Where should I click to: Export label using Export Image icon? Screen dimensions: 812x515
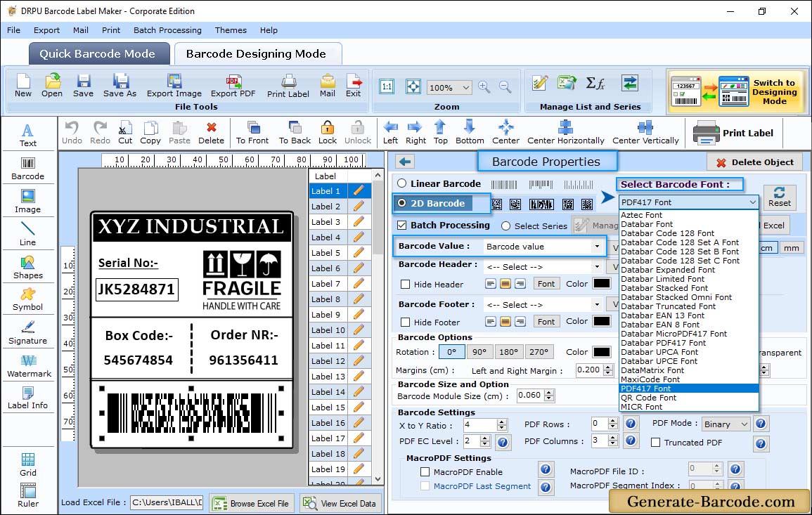coord(174,86)
